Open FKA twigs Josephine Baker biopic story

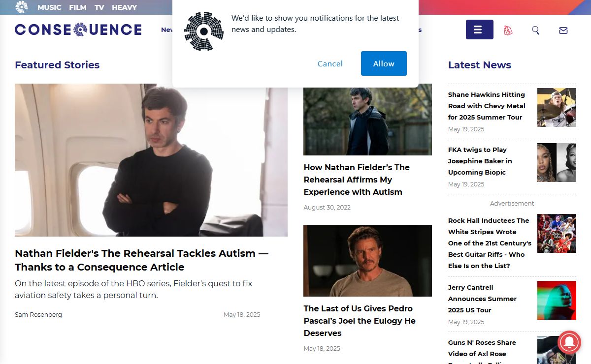pos(480,161)
